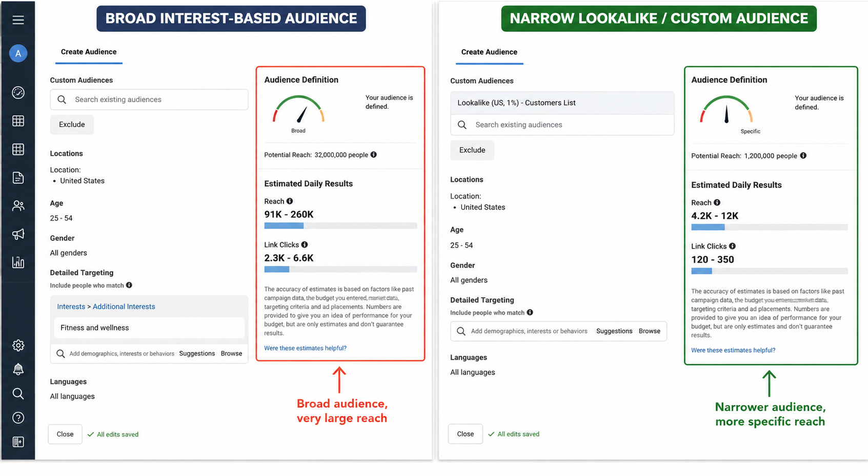Open Additional Interests breadcrumb link
Image resolution: width=868 pixels, height=476 pixels.
[124, 306]
